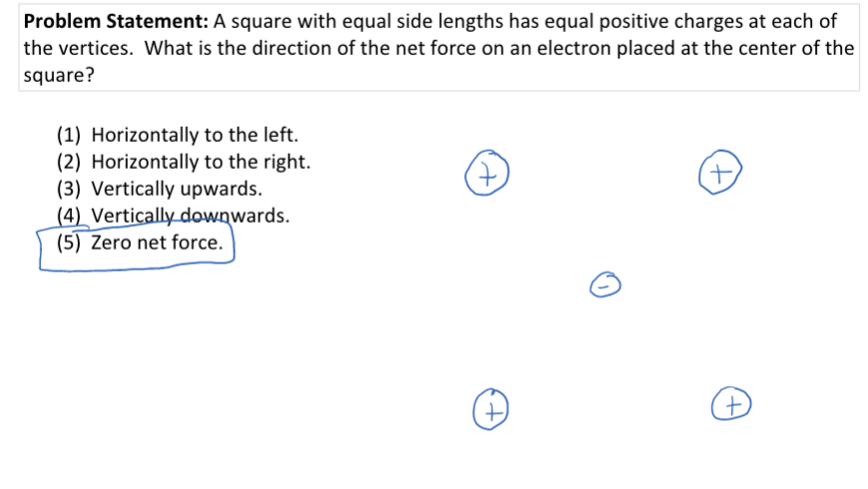Click the top-left positive charge circle
This screenshot has width=868, height=489.
[486, 175]
